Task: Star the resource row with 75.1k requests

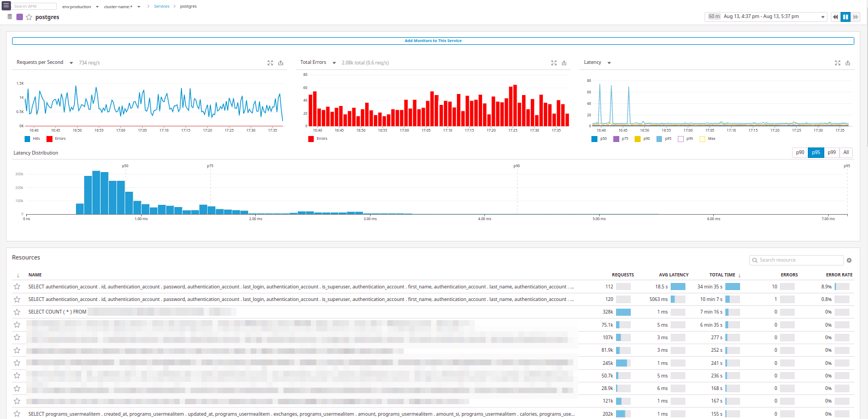Action: [x=17, y=324]
